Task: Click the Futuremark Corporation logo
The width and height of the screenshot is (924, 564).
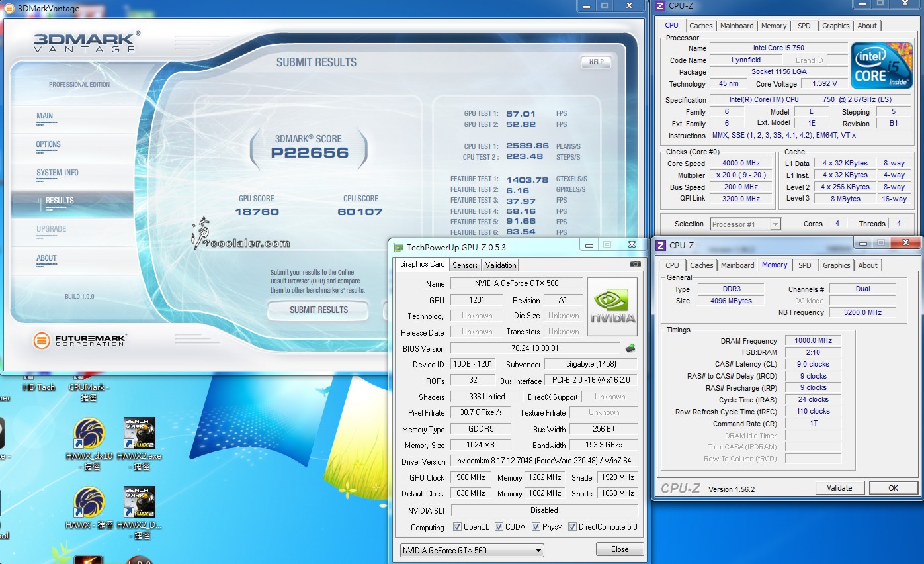Action: pos(79,341)
